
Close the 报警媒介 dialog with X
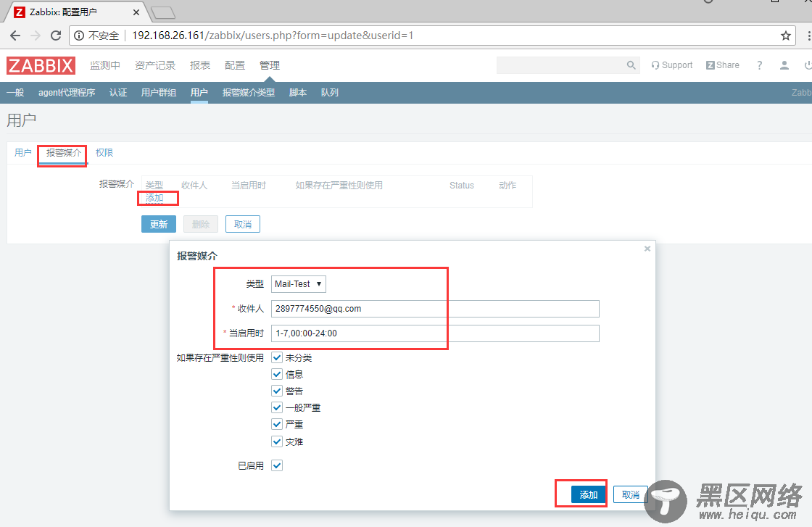(x=647, y=249)
